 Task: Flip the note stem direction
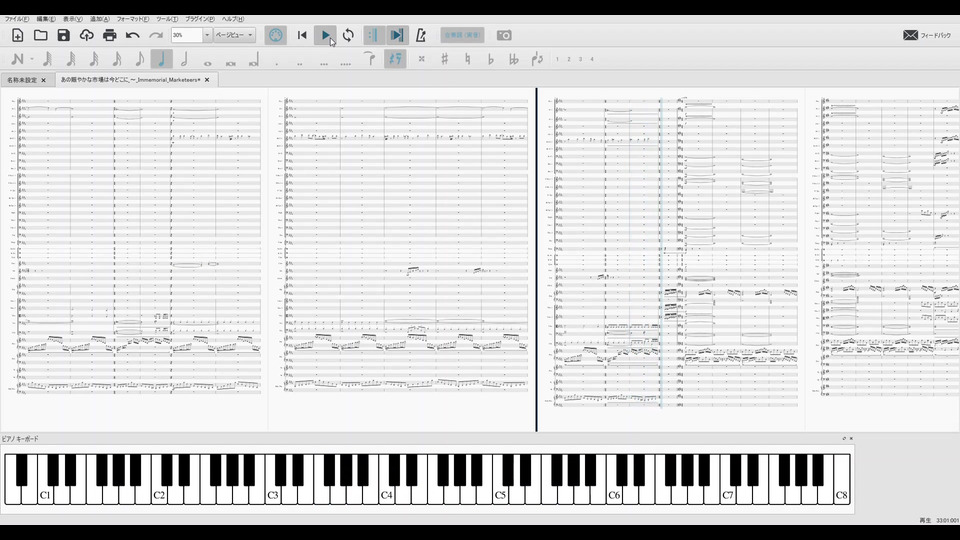[x=537, y=59]
